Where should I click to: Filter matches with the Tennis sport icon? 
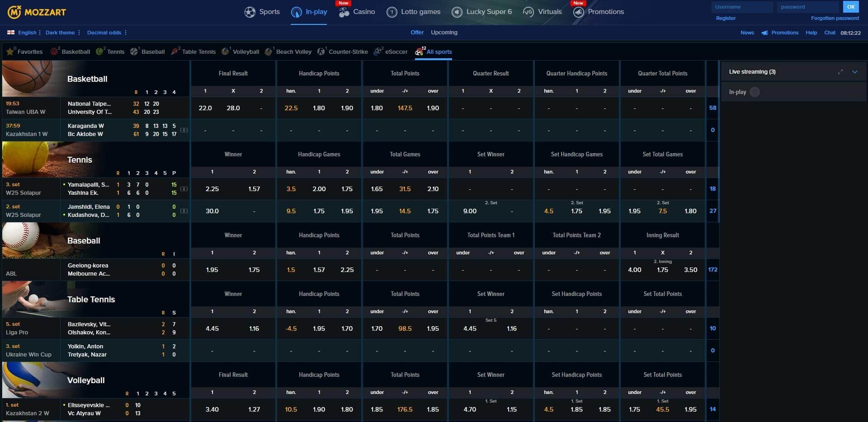100,51
